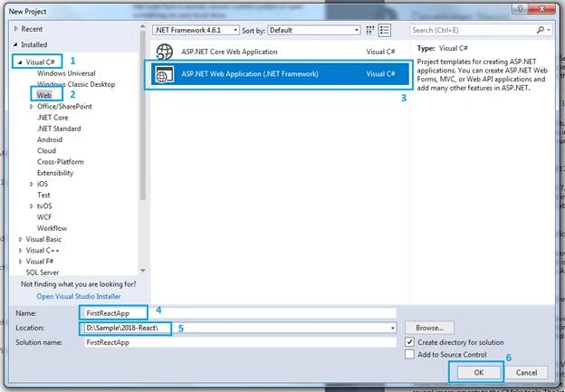Toggle Create directory for solution checkbox
The image size is (565, 392).
coord(409,341)
